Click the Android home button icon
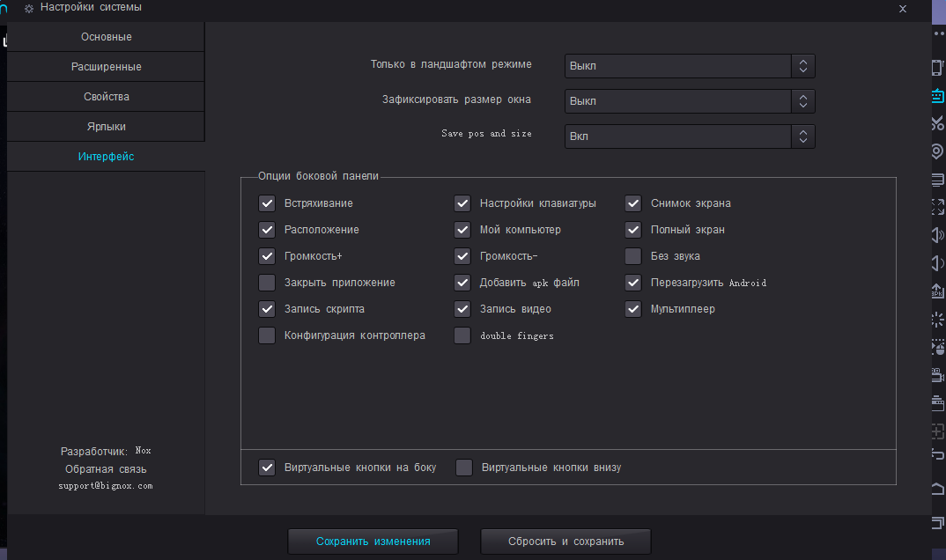This screenshot has width=946, height=560. pyautogui.click(x=937, y=489)
